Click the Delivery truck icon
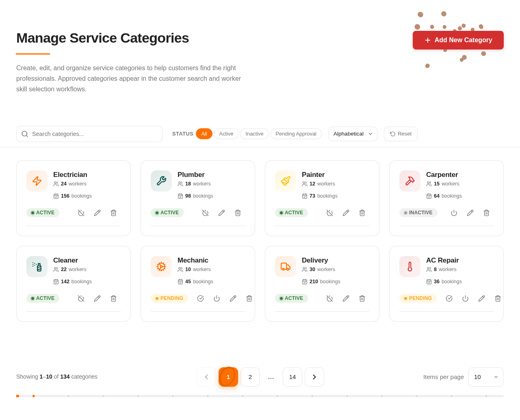 [x=286, y=267]
